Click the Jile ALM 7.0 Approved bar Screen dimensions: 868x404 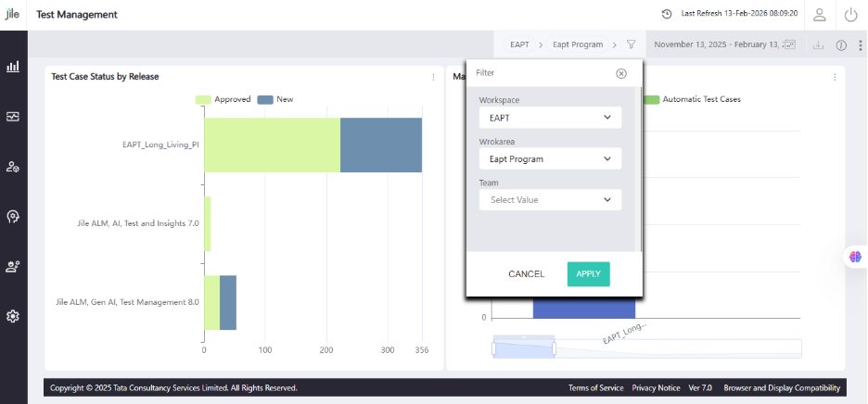point(208,223)
